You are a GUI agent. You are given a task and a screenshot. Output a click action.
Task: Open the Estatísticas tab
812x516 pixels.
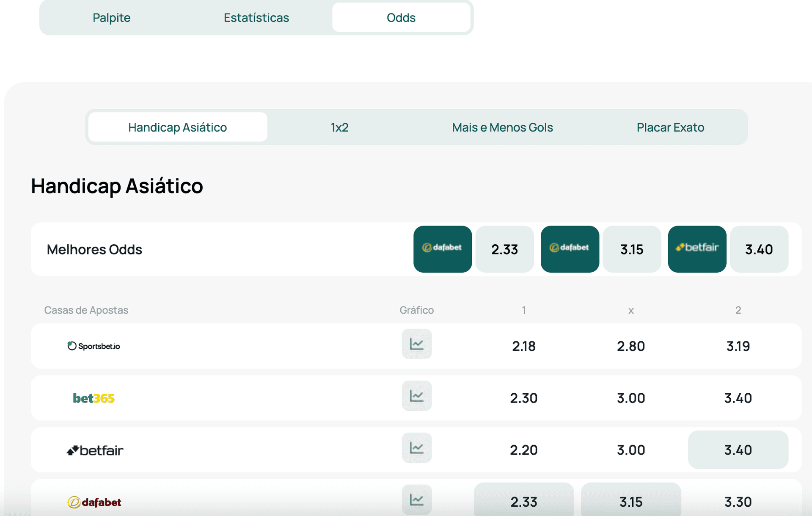tap(256, 17)
